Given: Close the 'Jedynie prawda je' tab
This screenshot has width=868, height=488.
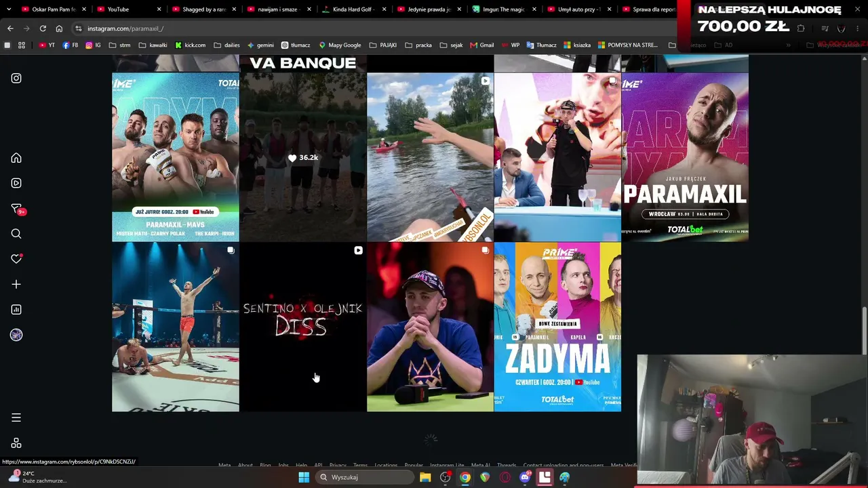Looking at the screenshot, I should (459, 9).
